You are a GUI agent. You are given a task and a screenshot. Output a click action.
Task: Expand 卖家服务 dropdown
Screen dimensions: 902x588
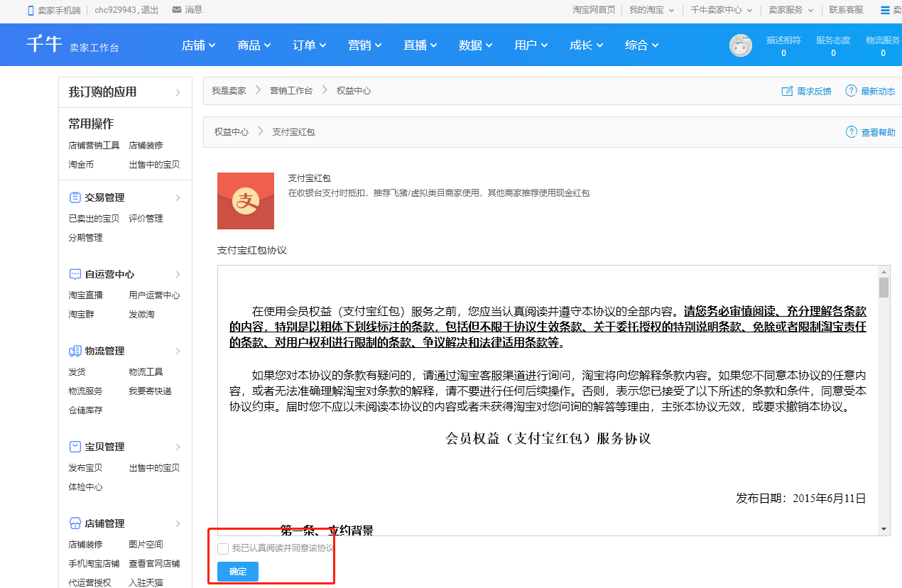pos(791,10)
